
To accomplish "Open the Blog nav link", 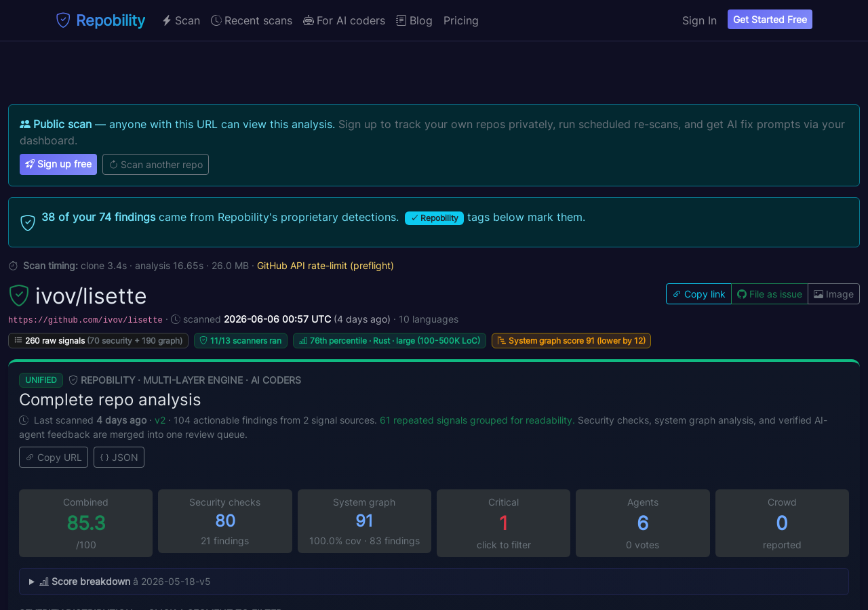I will coord(414,20).
